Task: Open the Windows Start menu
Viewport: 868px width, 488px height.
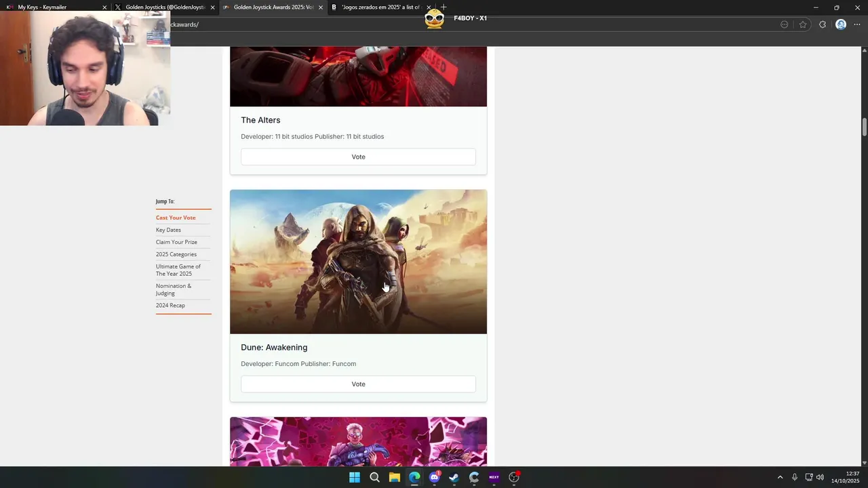Action: tap(355, 477)
